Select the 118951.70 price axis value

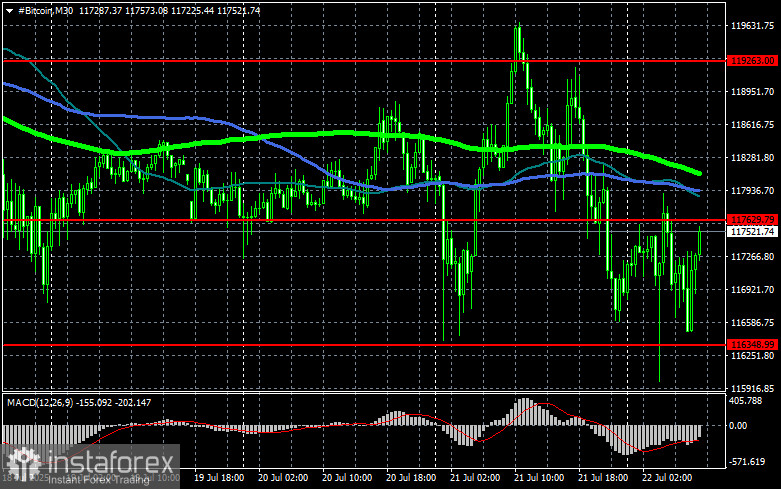click(x=752, y=92)
